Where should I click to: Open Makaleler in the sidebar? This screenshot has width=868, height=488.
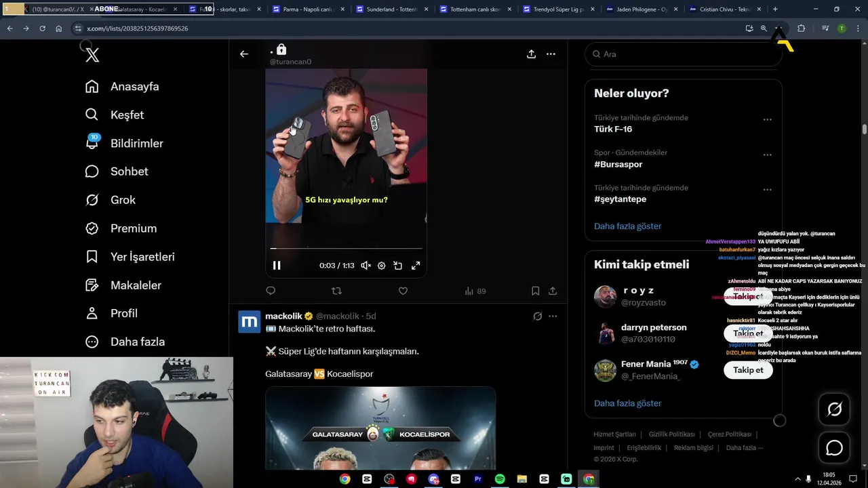[125, 285]
